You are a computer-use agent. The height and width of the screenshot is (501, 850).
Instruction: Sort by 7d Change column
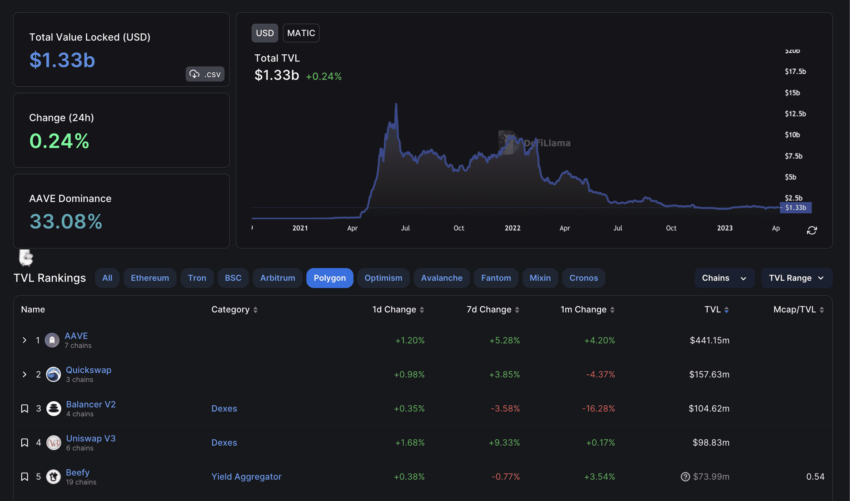[x=493, y=310]
